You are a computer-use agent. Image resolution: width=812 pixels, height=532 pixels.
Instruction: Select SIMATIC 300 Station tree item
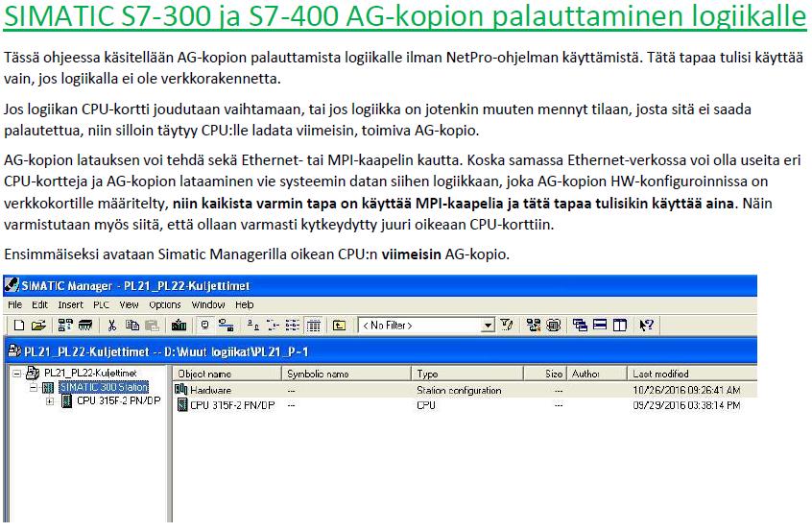pyautogui.click(x=104, y=387)
